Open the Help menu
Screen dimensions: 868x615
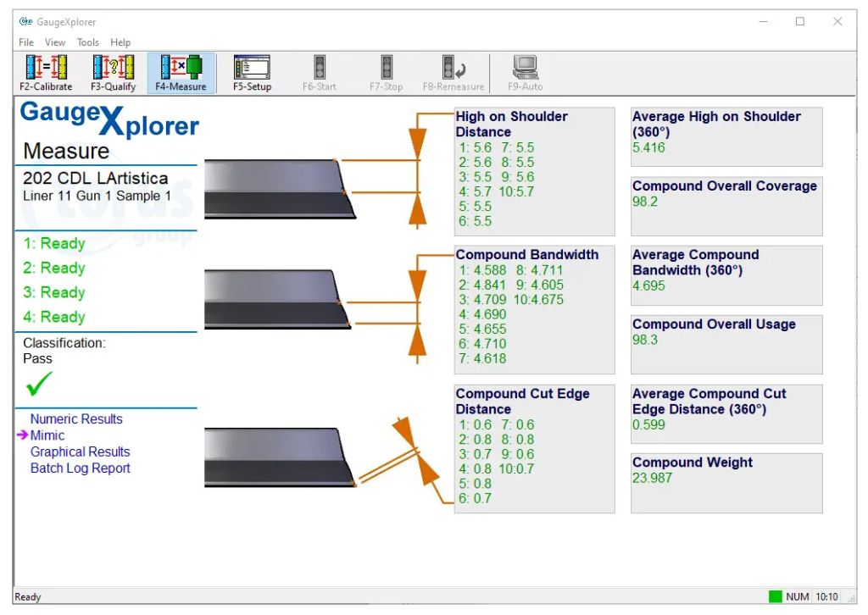(120, 42)
